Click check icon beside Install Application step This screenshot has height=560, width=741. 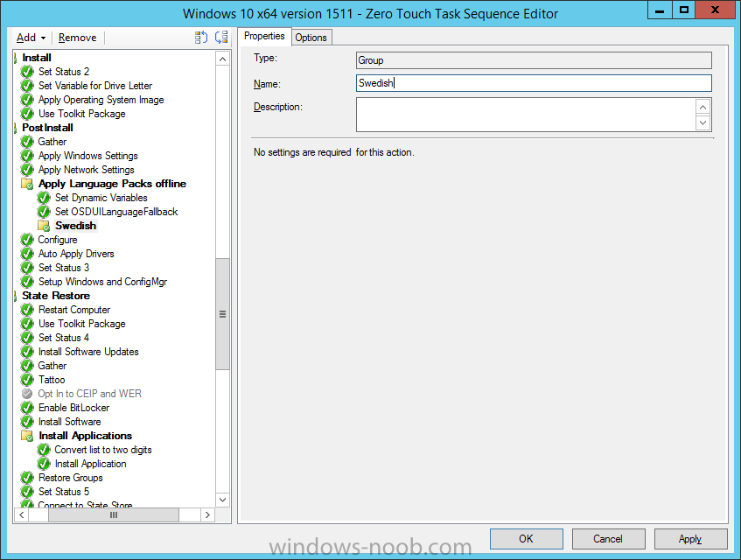pyautogui.click(x=44, y=464)
